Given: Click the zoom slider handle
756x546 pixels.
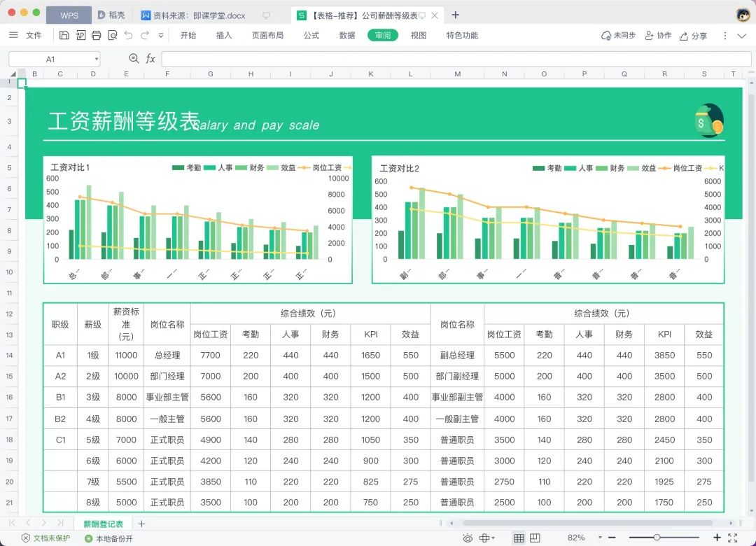Looking at the screenshot, I should point(657,538).
